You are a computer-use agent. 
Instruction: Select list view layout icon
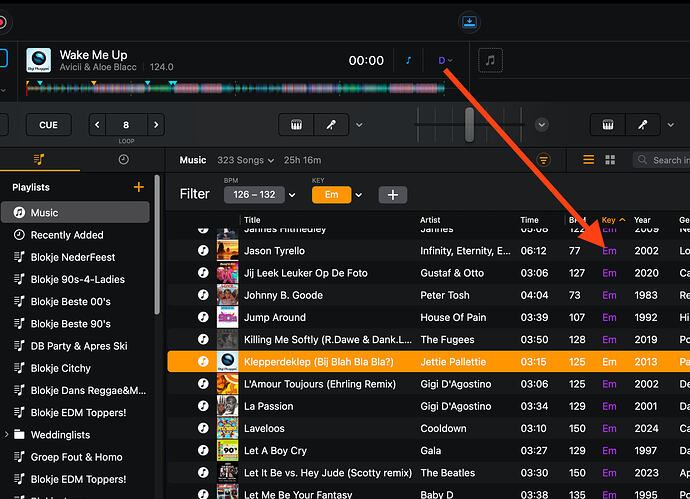click(588, 160)
